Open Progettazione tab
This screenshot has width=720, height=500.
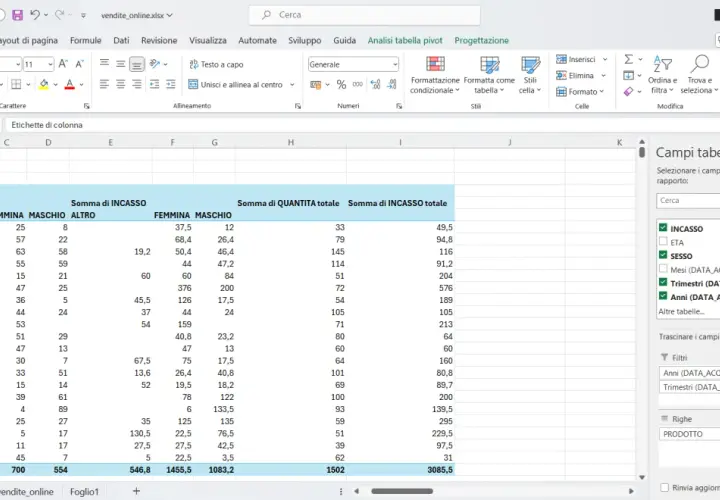482,40
